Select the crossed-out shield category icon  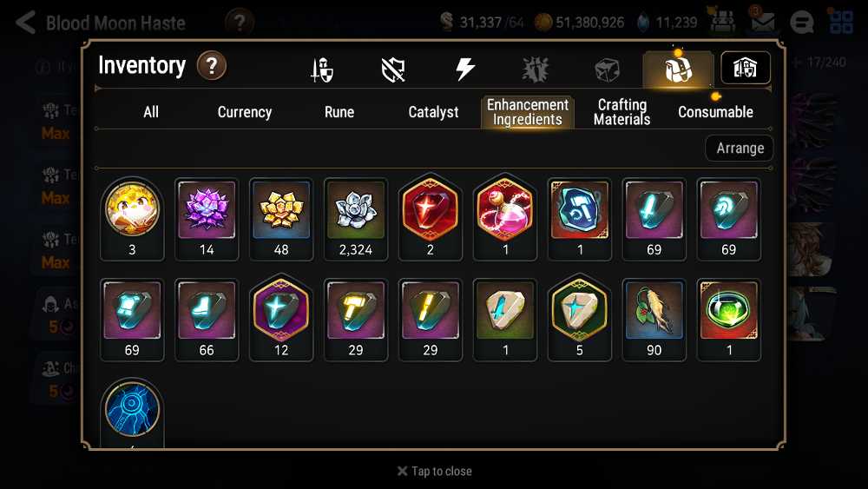point(393,69)
